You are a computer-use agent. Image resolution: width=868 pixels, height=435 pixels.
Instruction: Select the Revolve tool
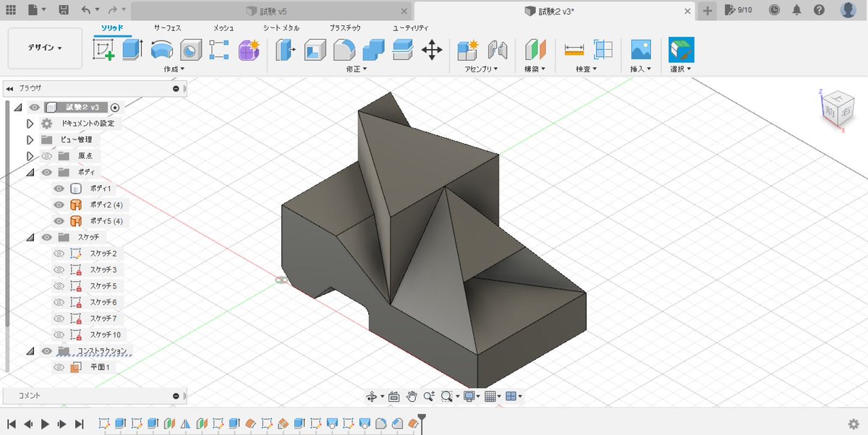click(x=161, y=50)
